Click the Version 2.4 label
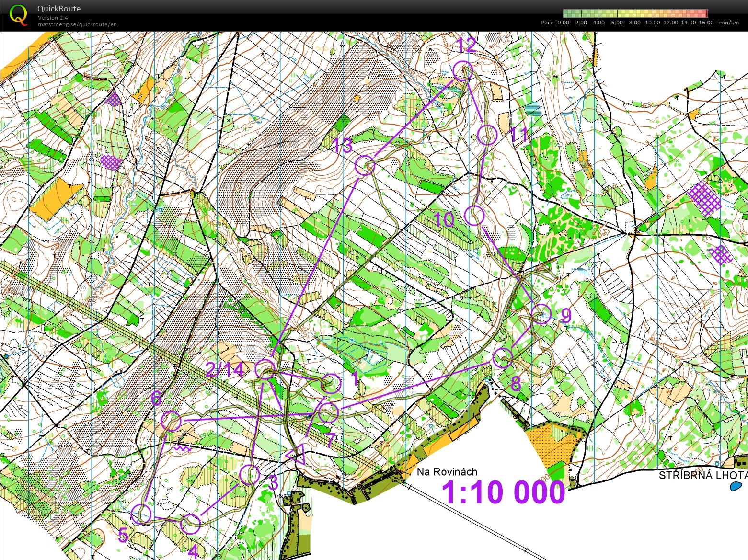Viewport: 748px width, 560px height. click(x=53, y=18)
